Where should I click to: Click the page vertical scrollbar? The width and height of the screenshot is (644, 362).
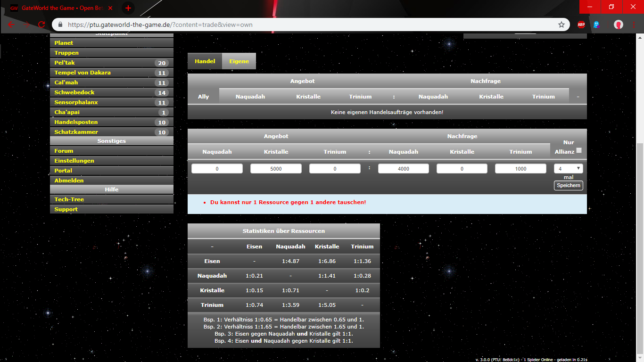(640, 236)
